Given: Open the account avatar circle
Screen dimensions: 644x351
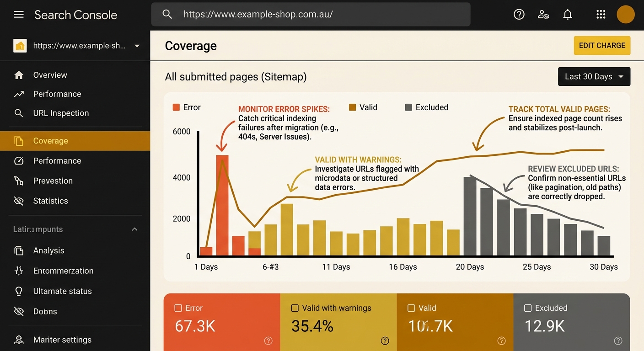Looking at the screenshot, I should pos(625,15).
